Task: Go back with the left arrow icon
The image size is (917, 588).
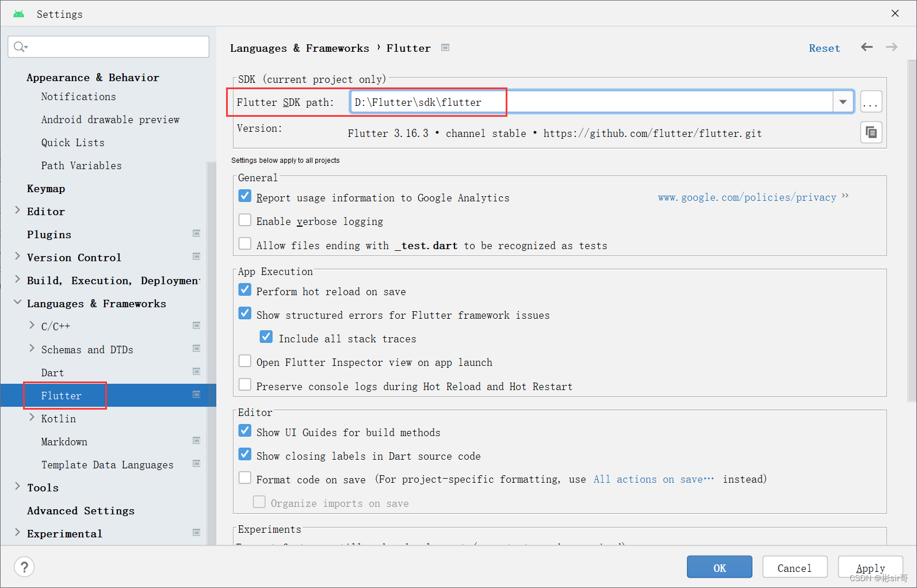Action: (x=867, y=47)
